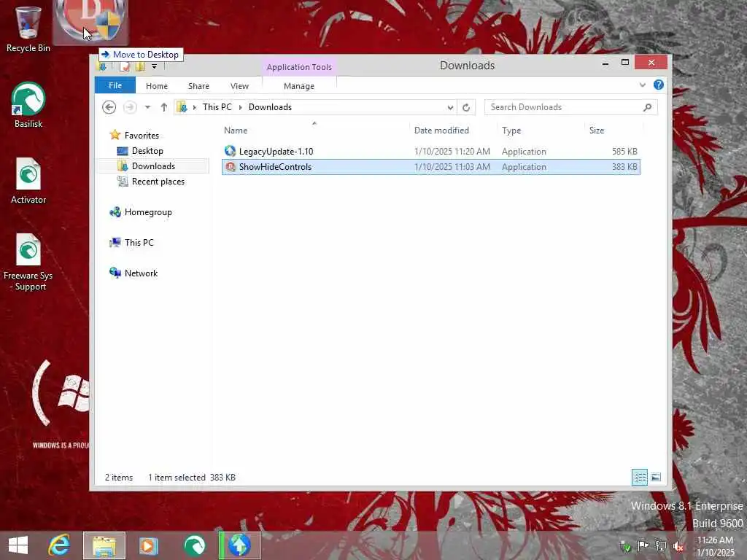Screen dimensions: 747x560
Task: Click the chevron after This PC breadcrumb
Action: [240, 107]
